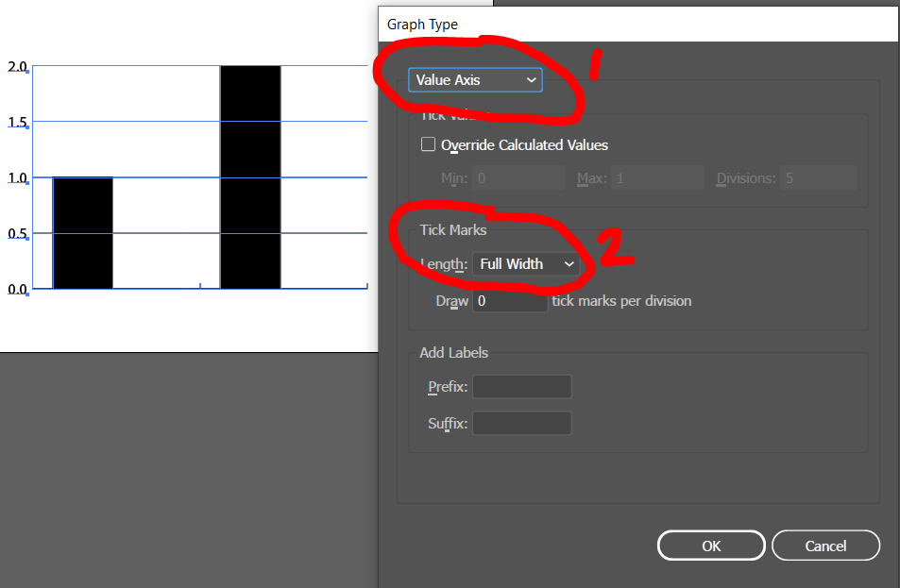Click inside the Prefix text box
Viewport: 900px width, 588px height.
tap(521, 386)
